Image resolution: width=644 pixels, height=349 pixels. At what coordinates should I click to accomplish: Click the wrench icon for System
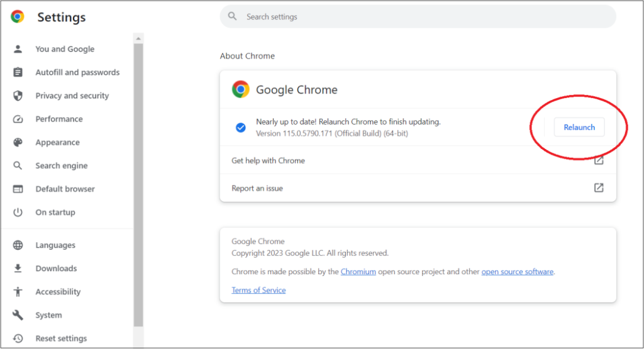coord(18,315)
